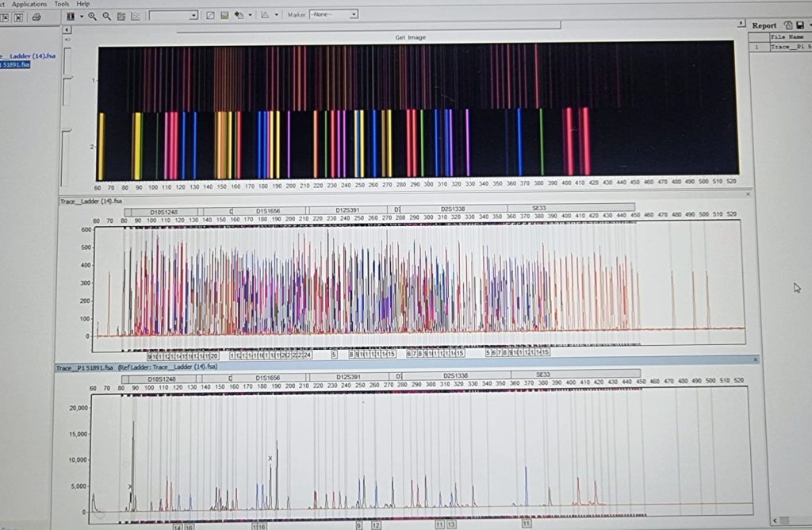Viewport: 812px width, 530px height.
Task: Click the lone allele label 5 under ladder
Action: pos(334,355)
